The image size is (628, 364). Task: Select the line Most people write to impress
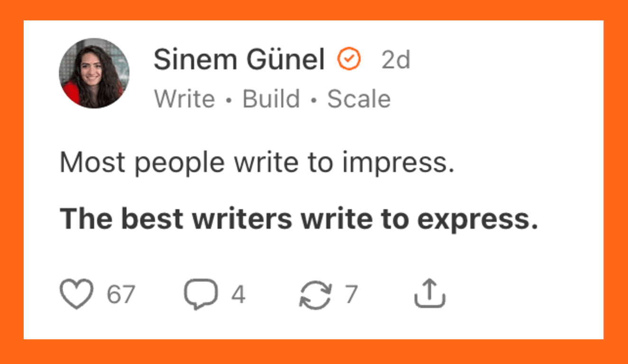[x=257, y=163]
